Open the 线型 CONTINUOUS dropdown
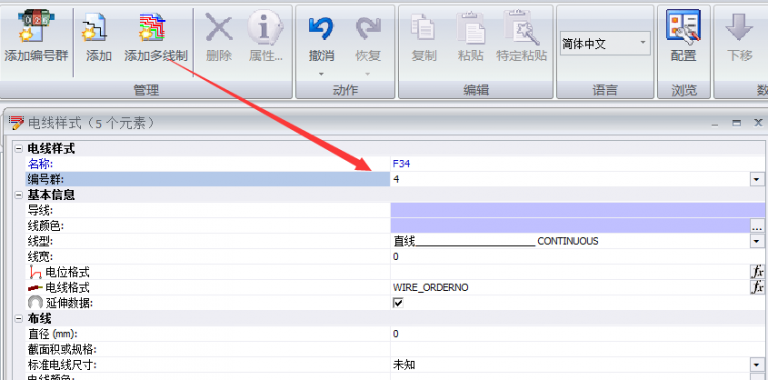 point(757,241)
